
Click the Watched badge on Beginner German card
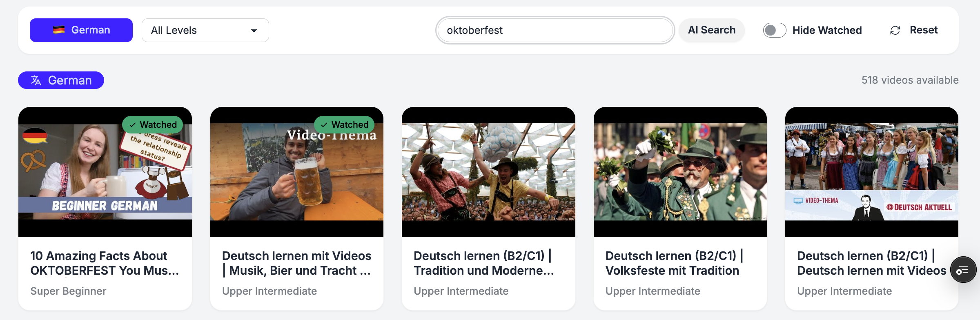[153, 124]
